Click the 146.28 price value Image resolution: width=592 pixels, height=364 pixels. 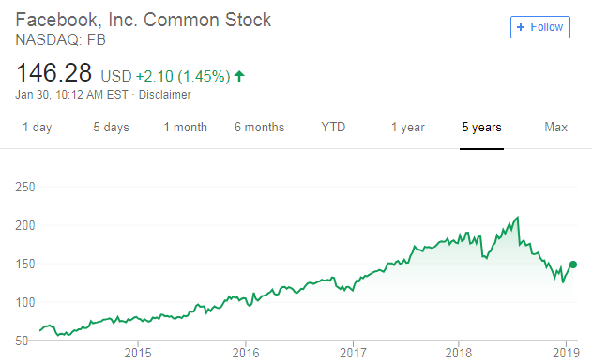pos(54,73)
